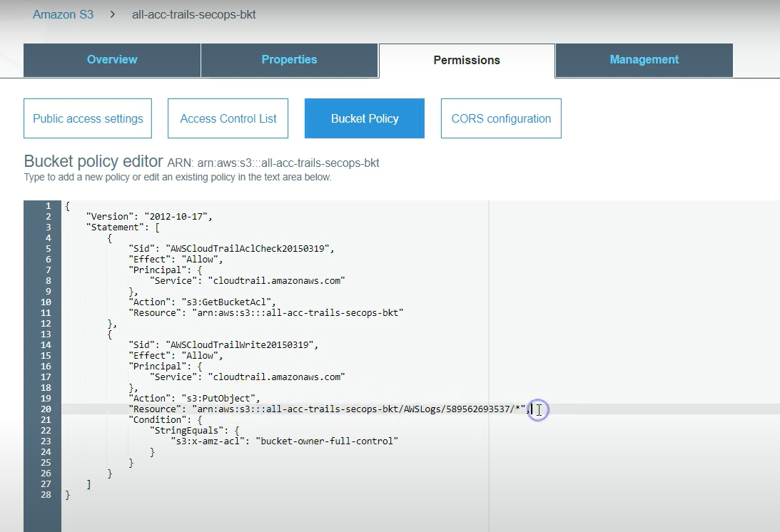Click the "Condition": { line

click(x=165, y=419)
